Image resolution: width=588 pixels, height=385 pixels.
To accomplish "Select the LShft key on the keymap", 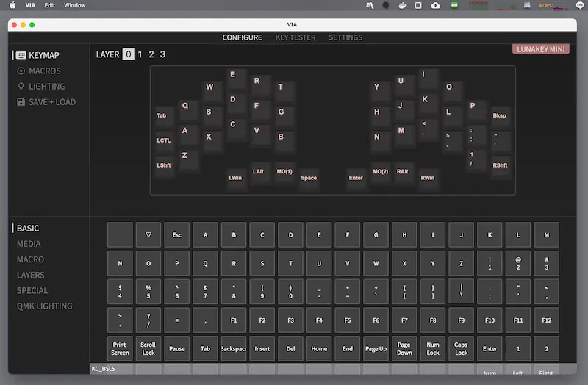I will (164, 168).
